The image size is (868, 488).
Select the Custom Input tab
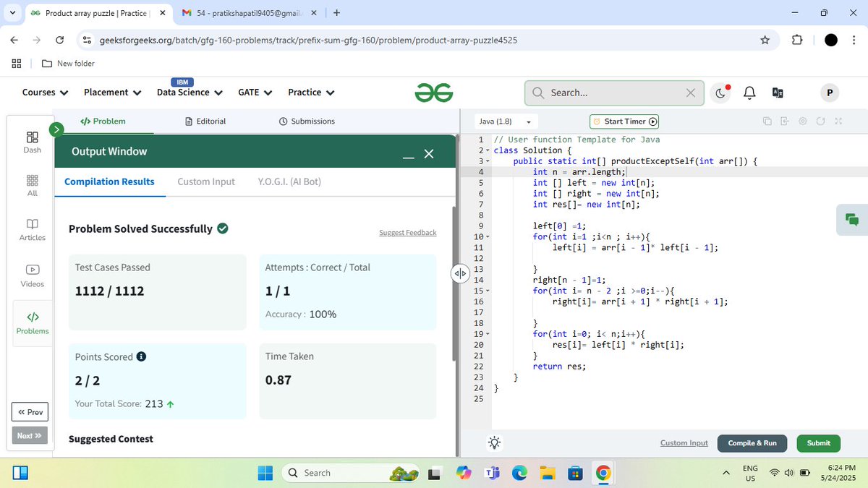click(x=206, y=181)
